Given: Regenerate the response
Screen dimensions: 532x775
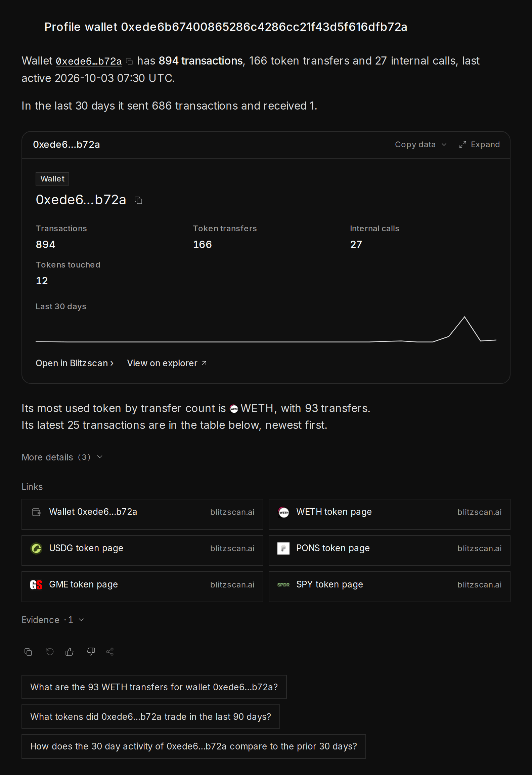Looking at the screenshot, I should pos(50,652).
